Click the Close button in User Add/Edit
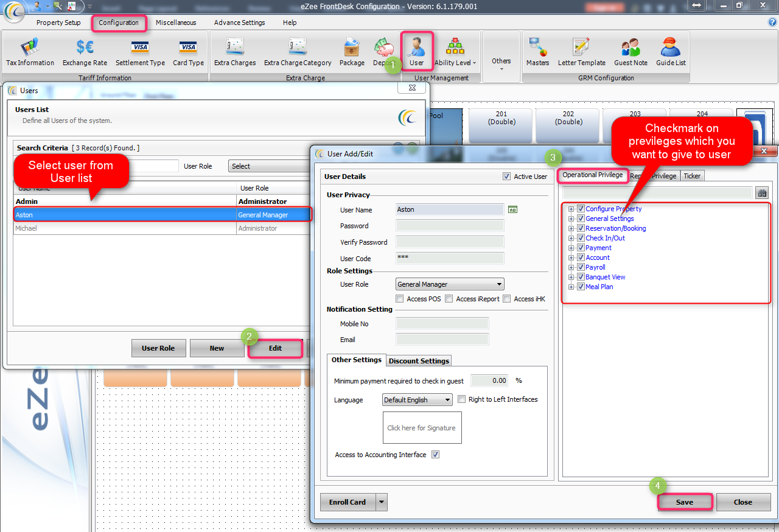The height and width of the screenshot is (532, 779). [x=743, y=502]
